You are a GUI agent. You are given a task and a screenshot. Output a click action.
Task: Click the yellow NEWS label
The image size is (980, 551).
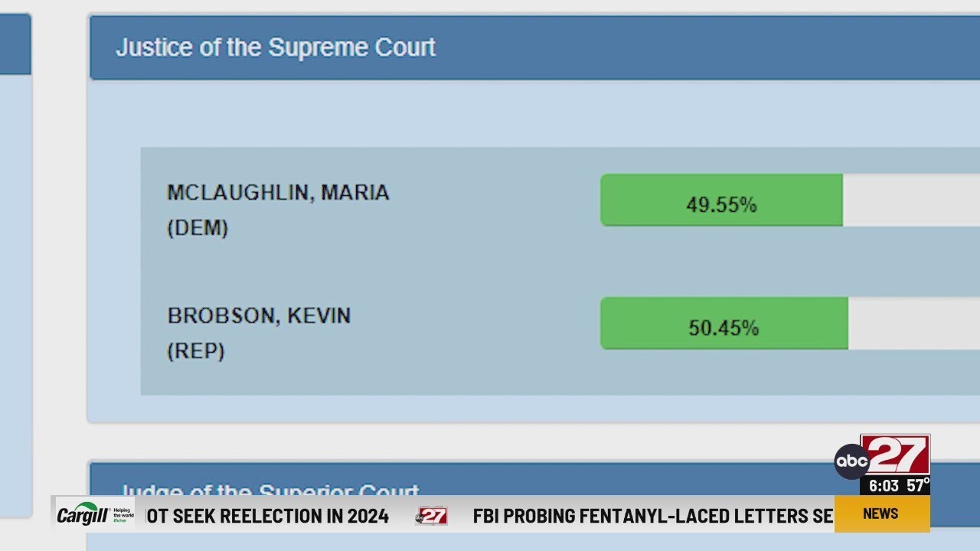[x=880, y=514]
